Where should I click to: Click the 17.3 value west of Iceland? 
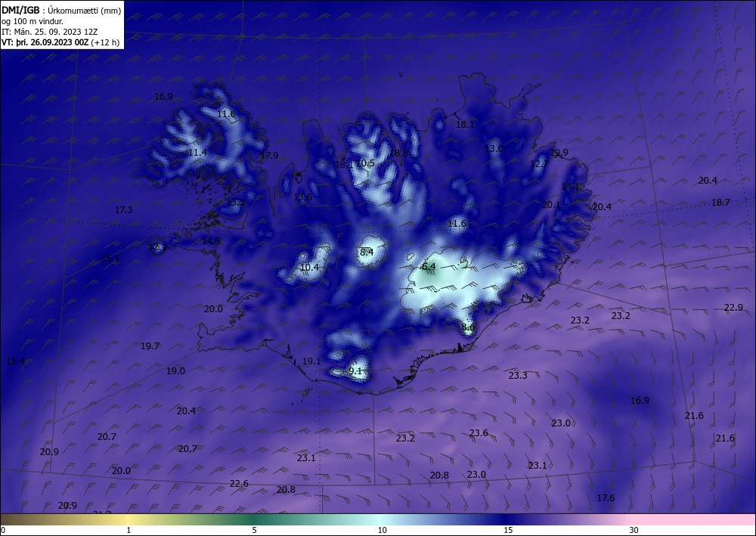point(123,209)
